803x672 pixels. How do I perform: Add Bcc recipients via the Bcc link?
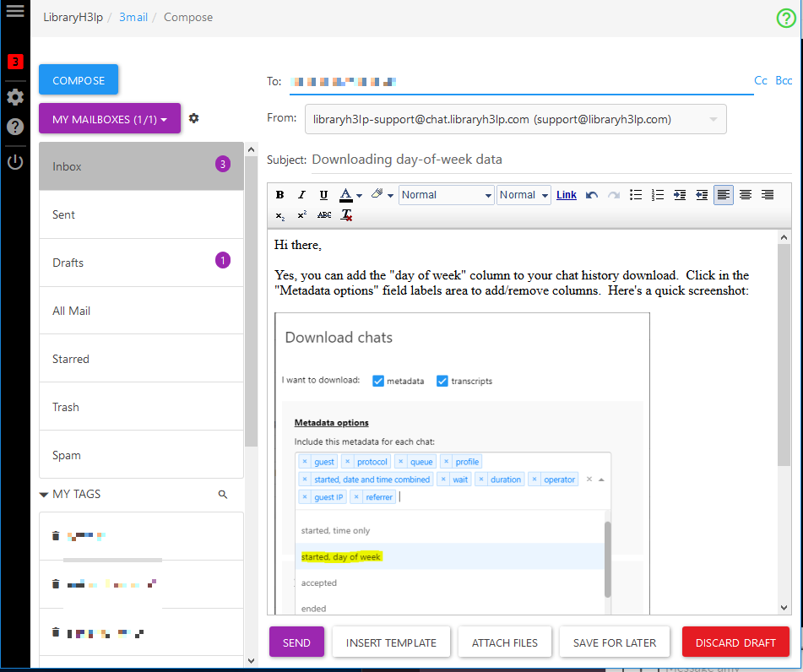[784, 79]
